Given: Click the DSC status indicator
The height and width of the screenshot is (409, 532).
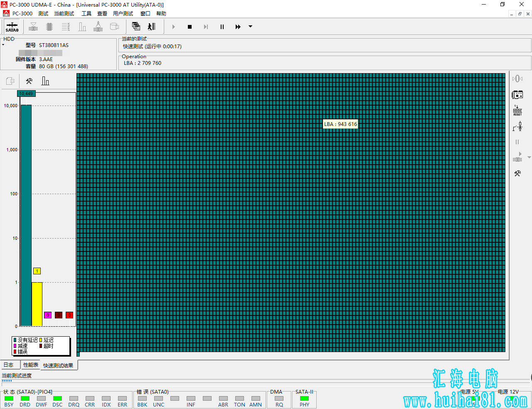Looking at the screenshot, I should coord(57,398).
